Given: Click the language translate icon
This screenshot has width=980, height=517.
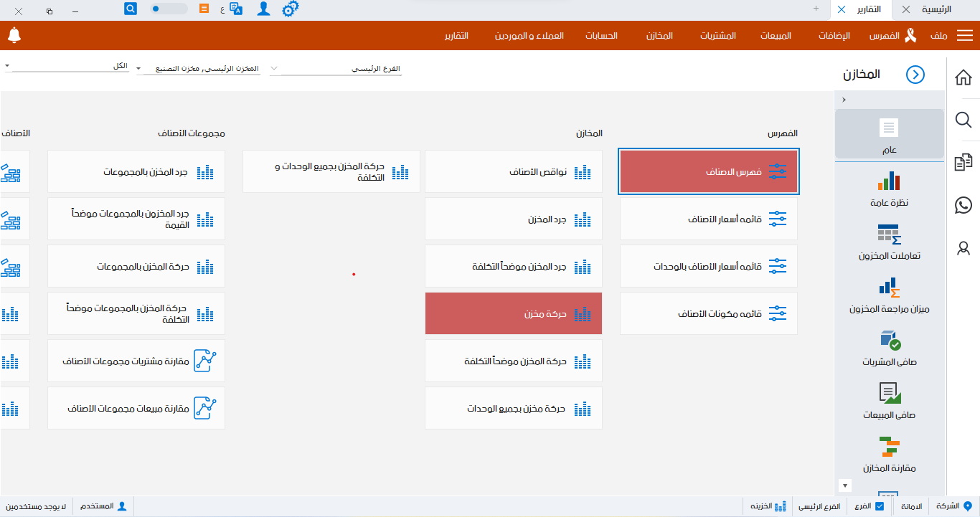Looking at the screenshot, I should point(236,9).
